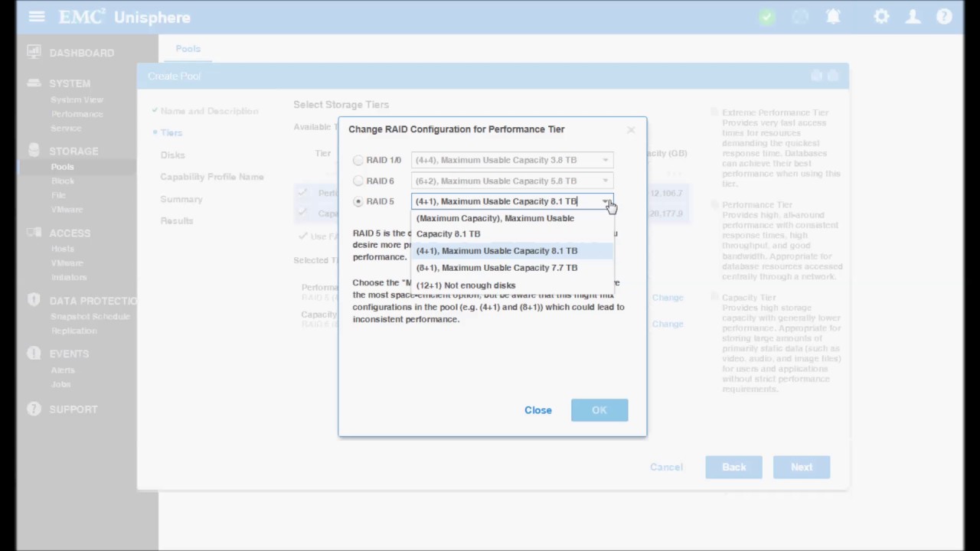Open Dashboard in the sidebar

(x=82, y=53)
